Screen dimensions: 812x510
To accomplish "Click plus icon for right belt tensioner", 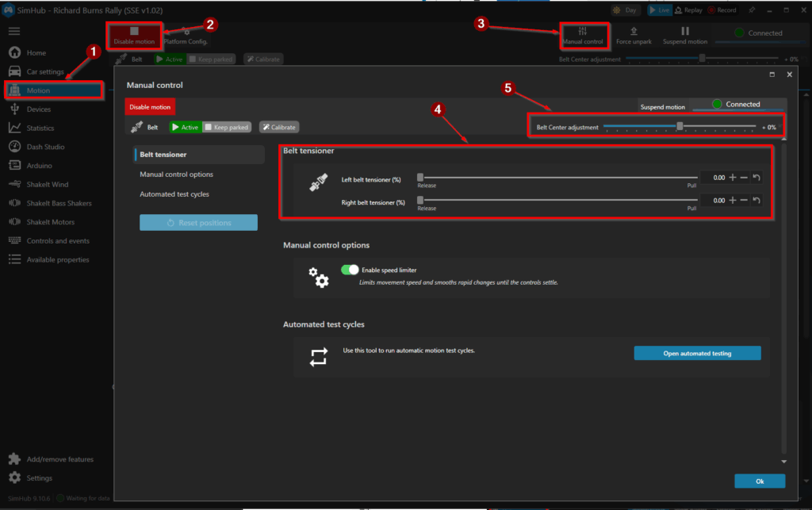I will tap(733, 201).
